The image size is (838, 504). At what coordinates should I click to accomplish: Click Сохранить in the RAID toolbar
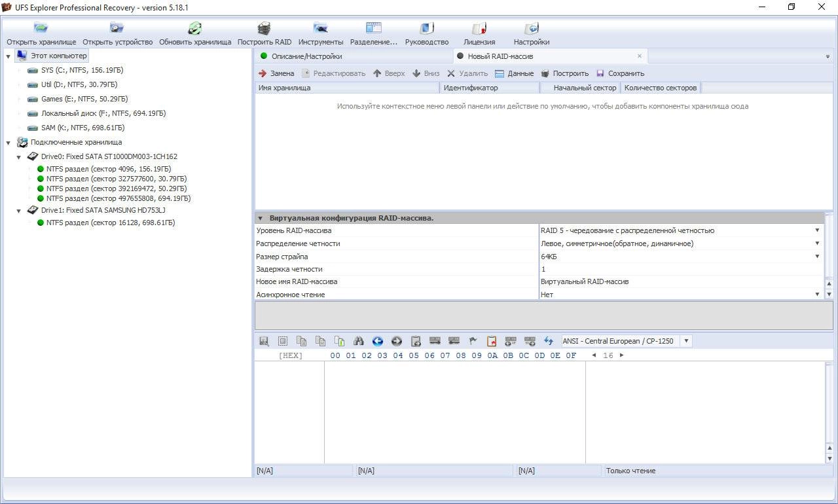(620, 73)
